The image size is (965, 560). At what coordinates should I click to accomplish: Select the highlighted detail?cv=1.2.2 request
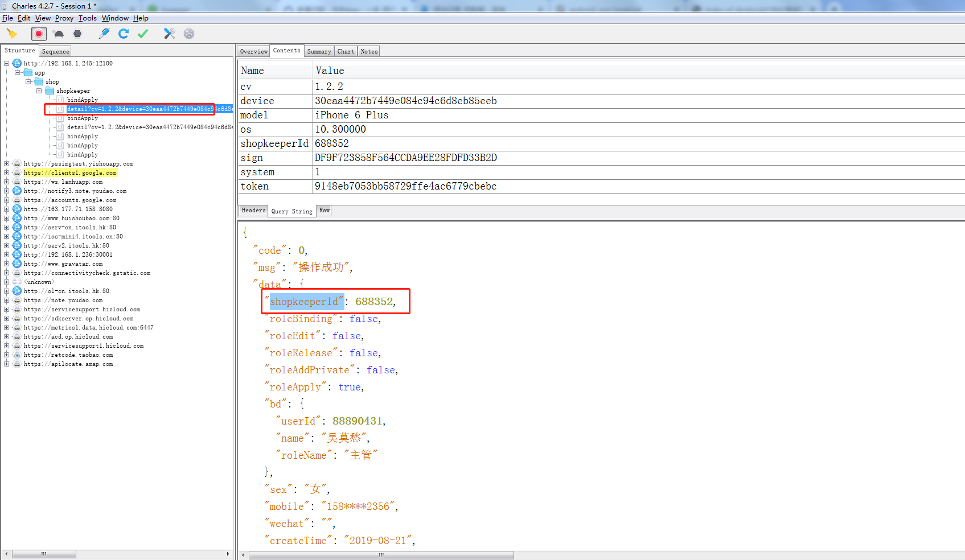pos(149,109)
